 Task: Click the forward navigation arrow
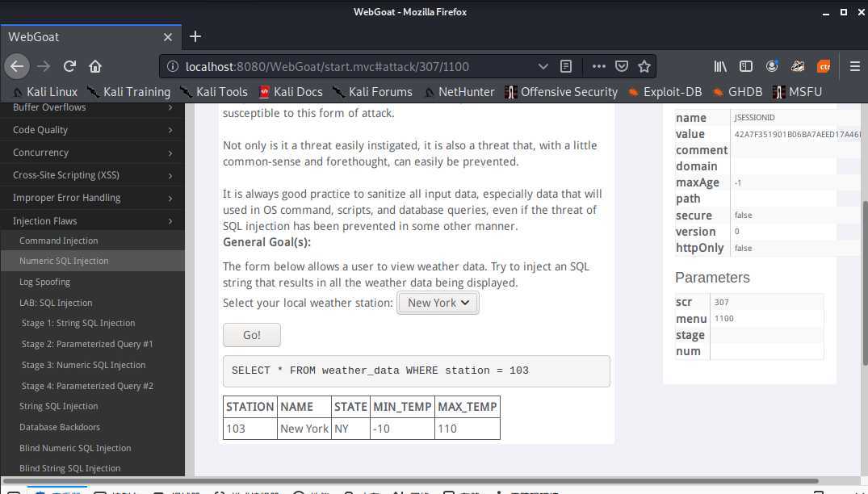[x=44, y=66]
